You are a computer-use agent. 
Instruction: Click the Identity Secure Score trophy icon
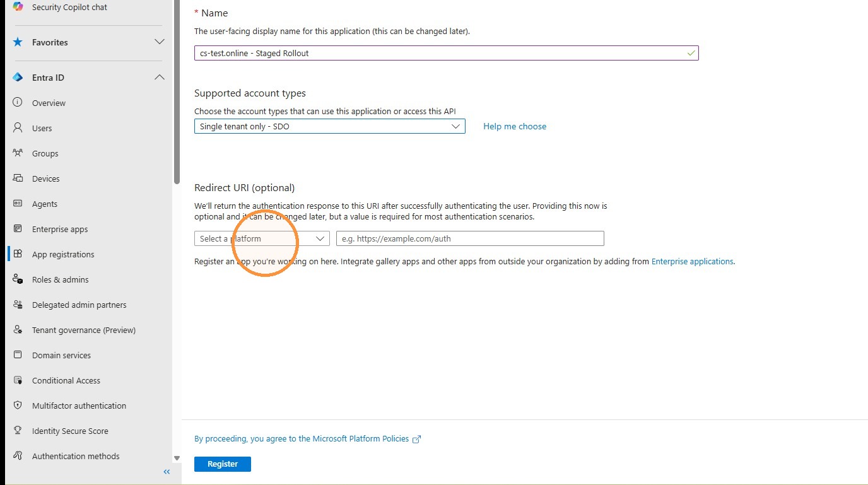point(18,430)
